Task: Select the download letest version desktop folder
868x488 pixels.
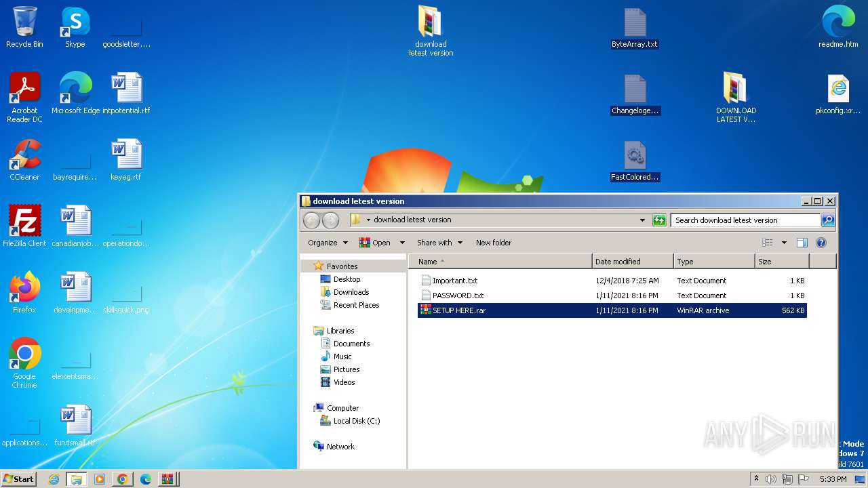Action: [431, 31]
